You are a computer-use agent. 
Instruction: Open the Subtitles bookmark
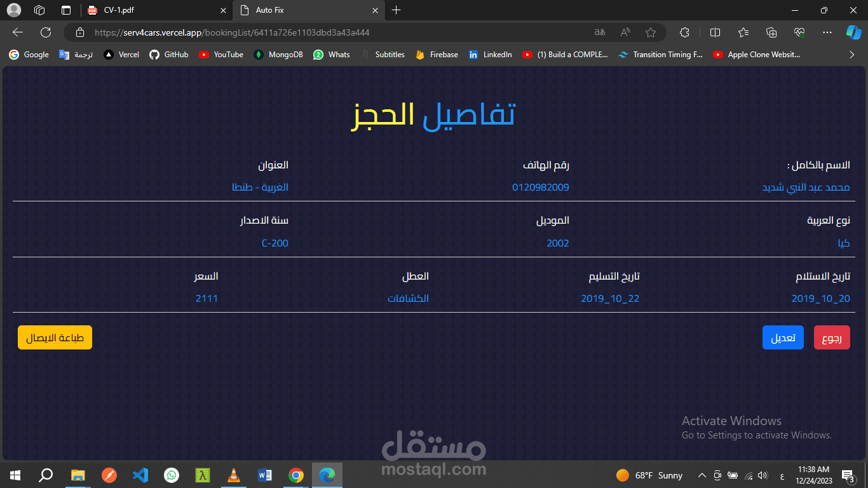383,55
